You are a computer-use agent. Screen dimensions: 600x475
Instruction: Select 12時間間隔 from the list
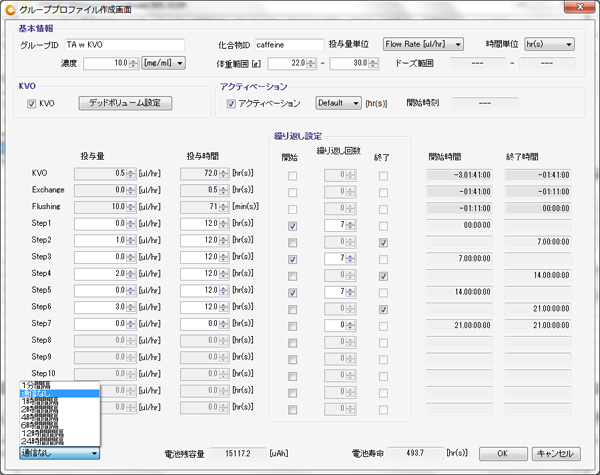[59, 433]
